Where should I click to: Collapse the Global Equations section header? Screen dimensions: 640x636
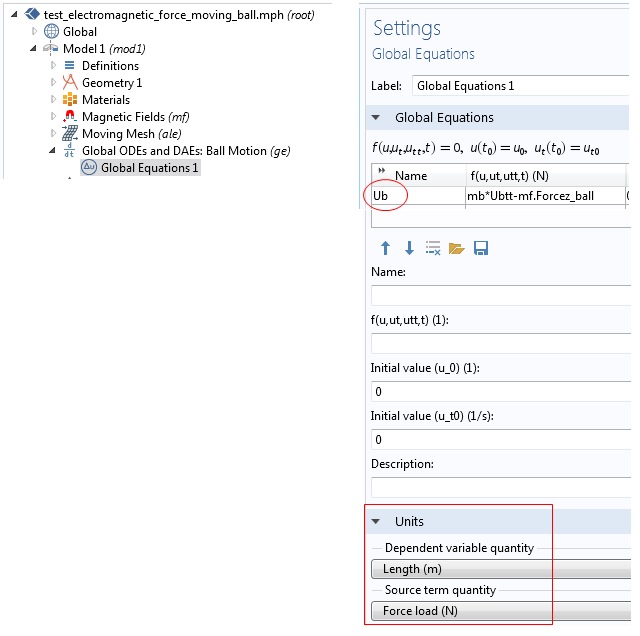tap(376, 118)
